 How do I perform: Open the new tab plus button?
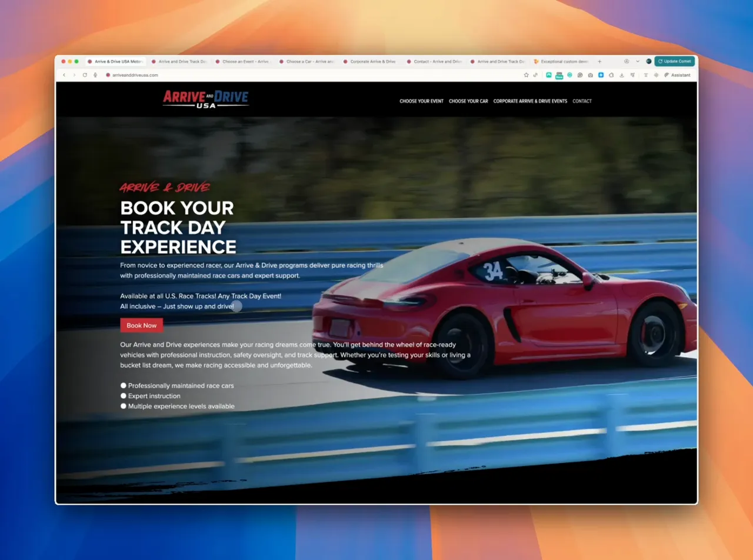coord(599,61)
